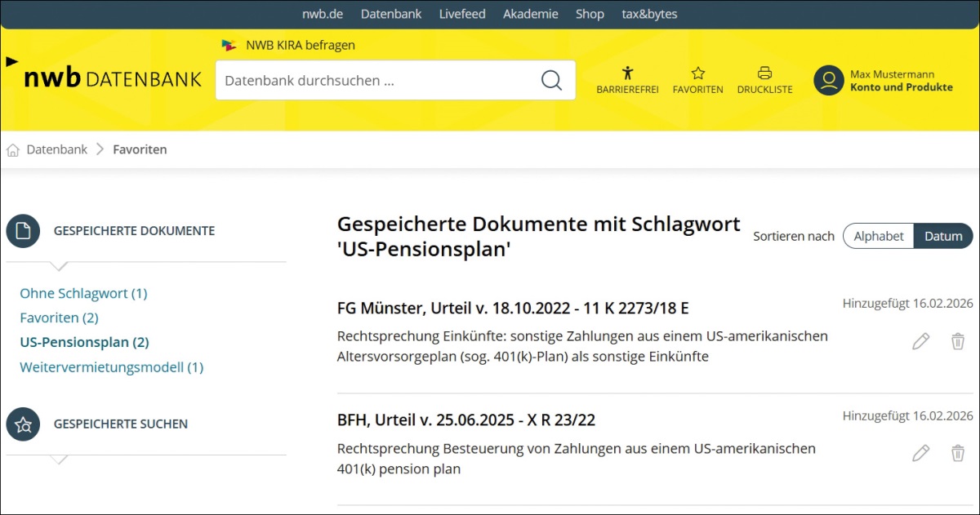Click the Datenbank durchsuchen search field

[376, 80]
